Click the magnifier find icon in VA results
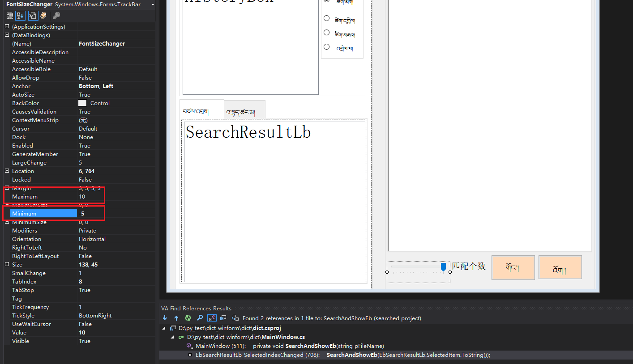 (200, 318)
